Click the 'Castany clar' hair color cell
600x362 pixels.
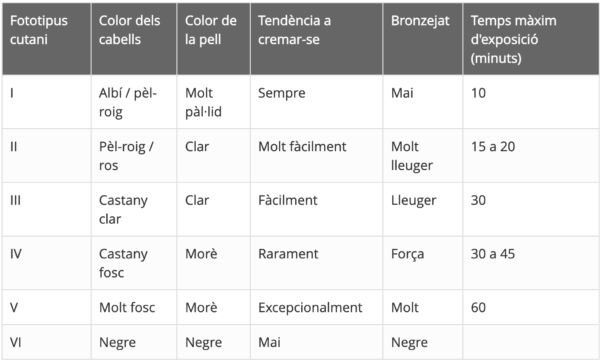pos(134,209)
